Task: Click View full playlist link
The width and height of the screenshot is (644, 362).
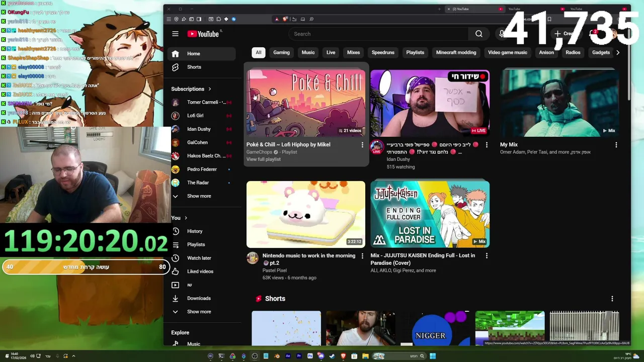Action: (x=263, y=159)
